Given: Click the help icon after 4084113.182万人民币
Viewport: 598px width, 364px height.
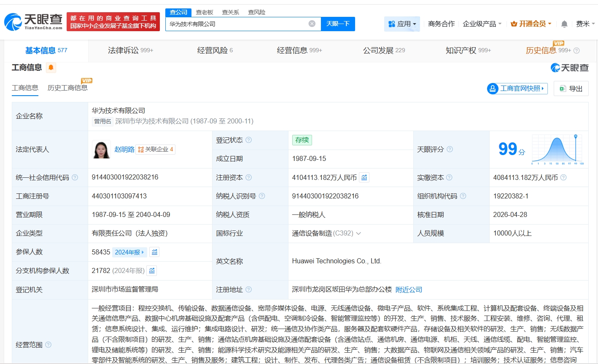Looking at the screenshot, I should [563, 177].
